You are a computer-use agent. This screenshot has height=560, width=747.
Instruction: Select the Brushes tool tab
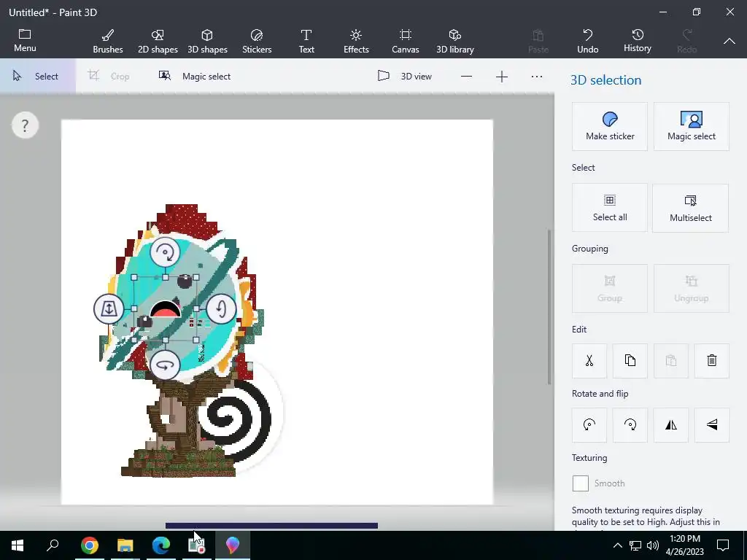tap(108, 42)
